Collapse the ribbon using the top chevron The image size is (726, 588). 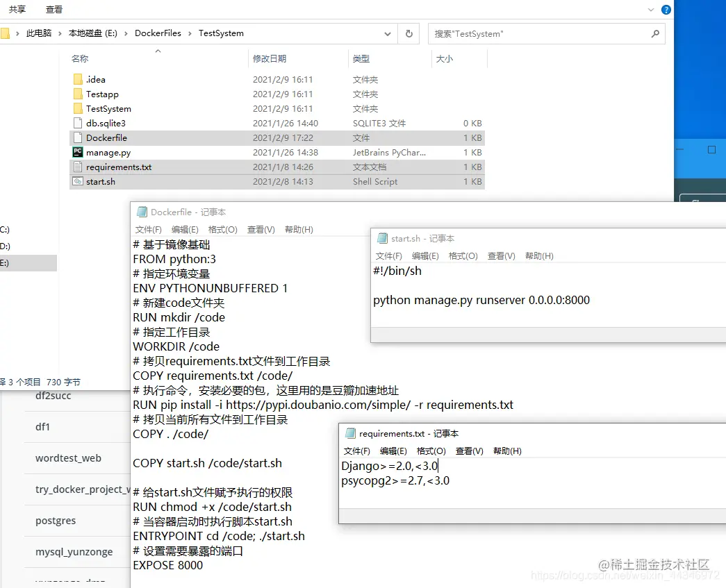pyautogui.click(x=650, y=10)
